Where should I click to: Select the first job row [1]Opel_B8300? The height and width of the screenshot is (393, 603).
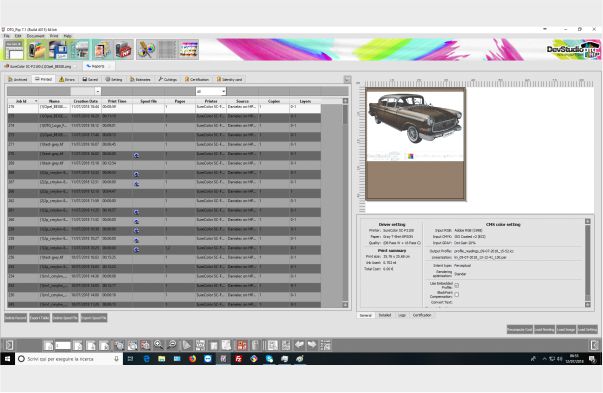click(164, 108)
